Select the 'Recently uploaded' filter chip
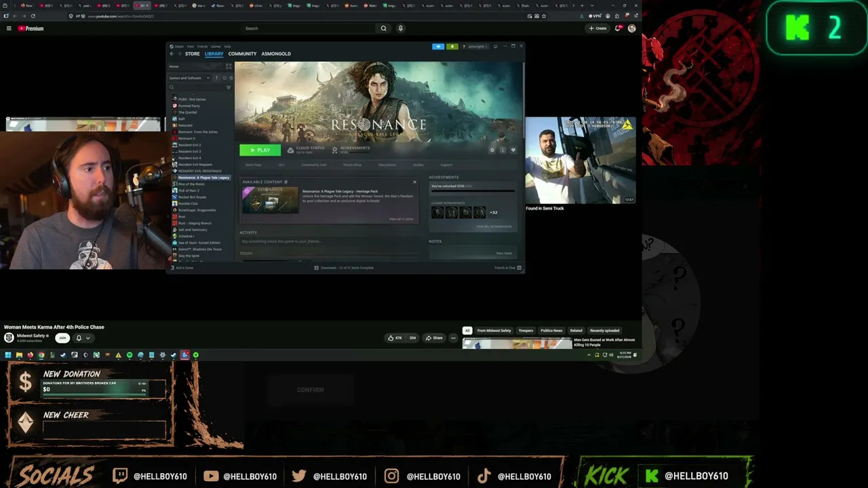This screenshot has height=488, width=868. coord(604,331)
